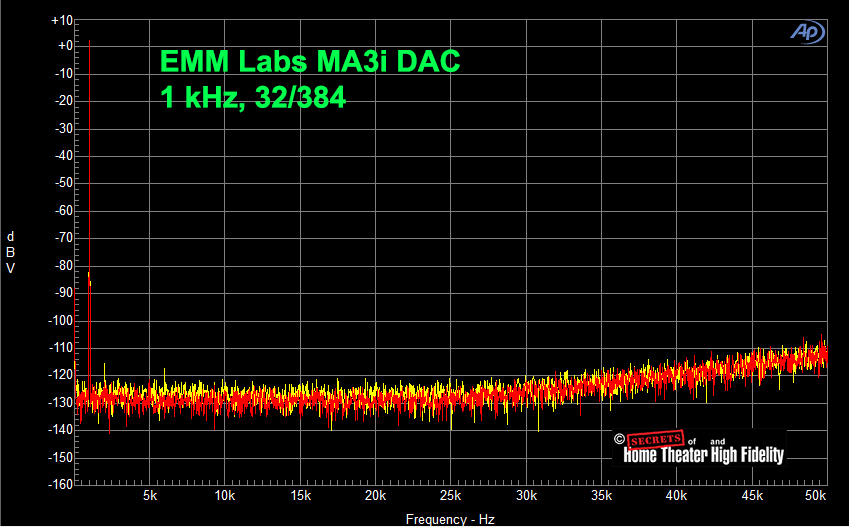
Task: Click the 'EMM Labs MA3i DAC' title text
Action: click(x=310, y=61)
